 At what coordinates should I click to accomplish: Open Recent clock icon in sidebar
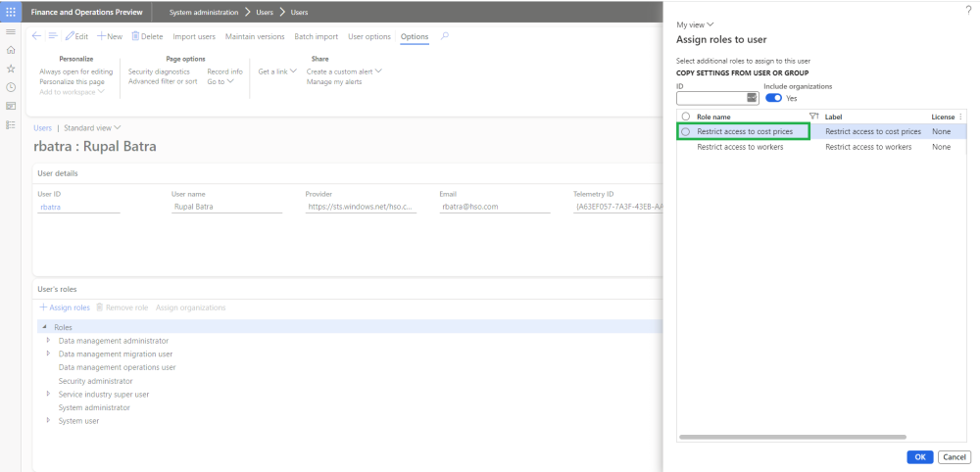click(11, 87)
